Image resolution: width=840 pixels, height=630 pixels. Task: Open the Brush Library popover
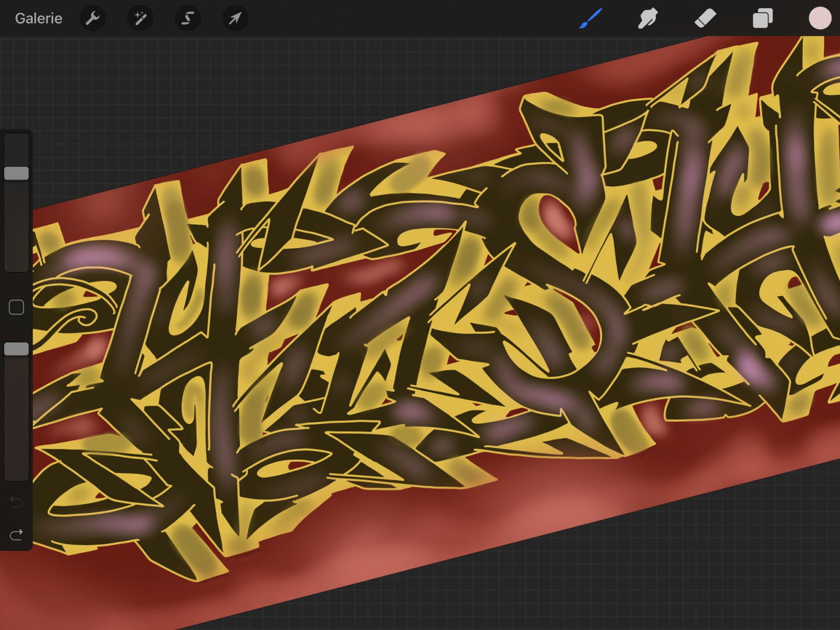[x=591, y=18]
